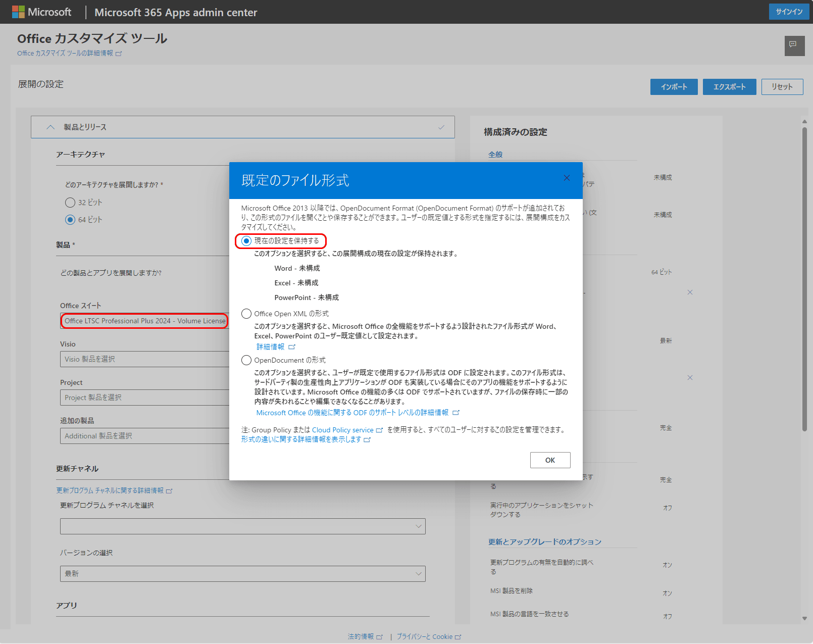Jump to 全般 in configured settings
This screenshot has height=644, width=813.
(495, 155)
